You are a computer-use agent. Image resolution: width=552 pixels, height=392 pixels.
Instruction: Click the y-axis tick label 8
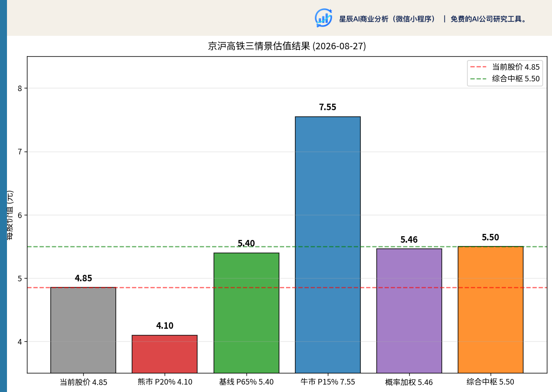coord(20,89)
